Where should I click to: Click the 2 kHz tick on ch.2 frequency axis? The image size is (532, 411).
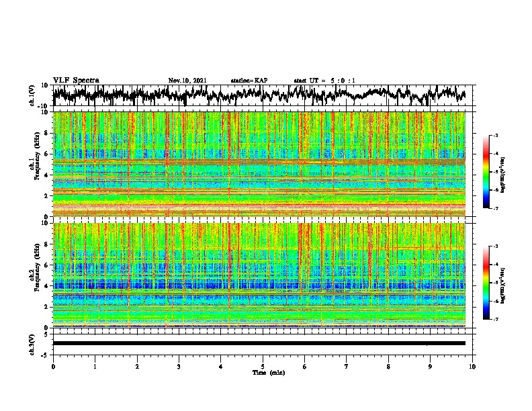pos(46,307)
